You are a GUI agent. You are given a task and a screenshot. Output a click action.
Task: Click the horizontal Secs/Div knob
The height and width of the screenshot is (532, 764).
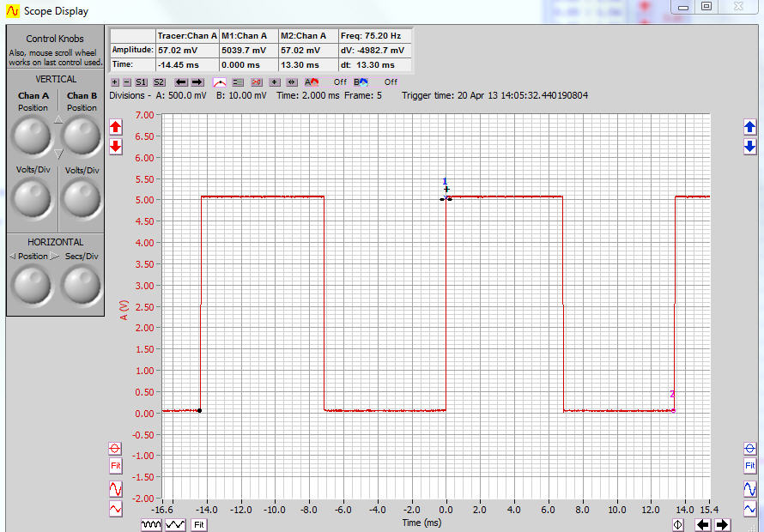pos(82,283)
